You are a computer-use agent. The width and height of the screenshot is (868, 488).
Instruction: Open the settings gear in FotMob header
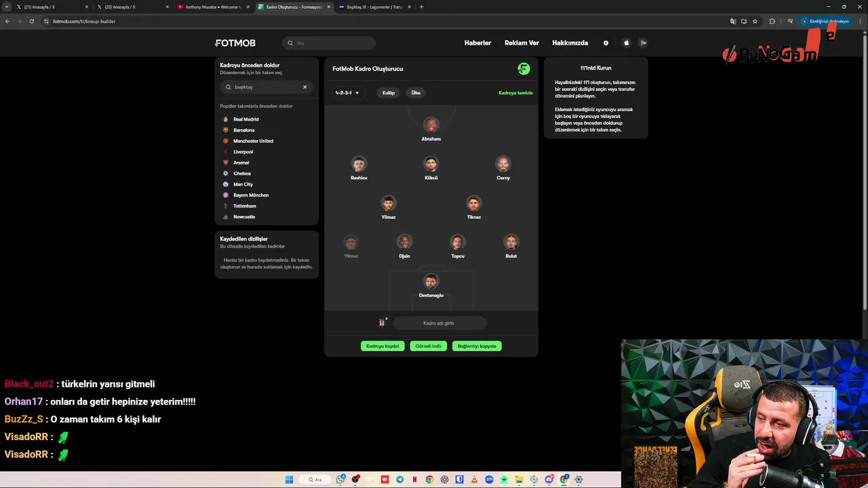[x=606, y=43]
